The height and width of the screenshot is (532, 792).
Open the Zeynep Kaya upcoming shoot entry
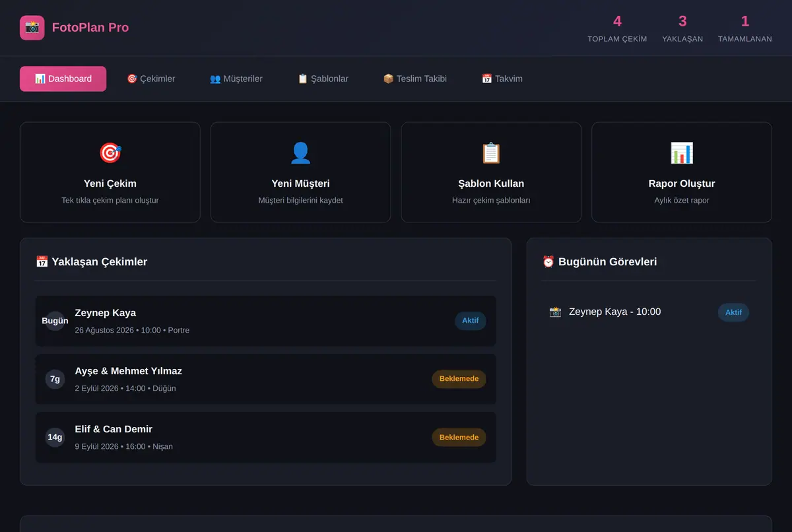pos(265,321)
